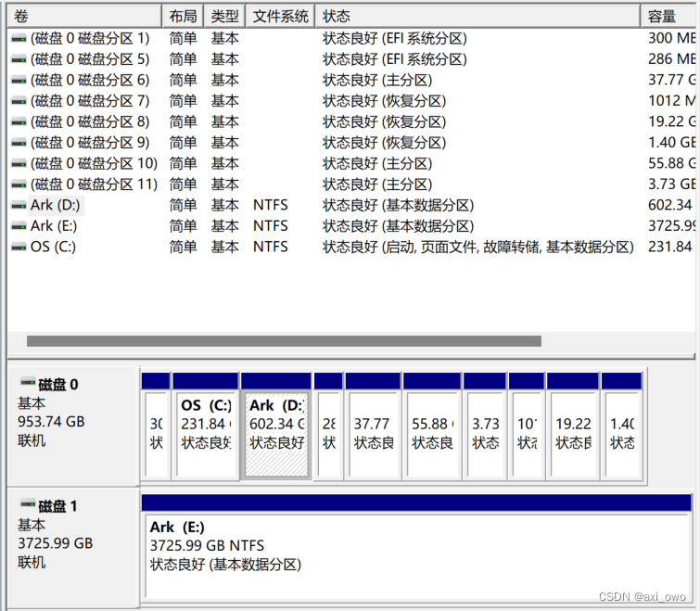
Task: Click the drive icon for 磁盘 0 磁盘分区 9
Action: [x=19, y=143]
